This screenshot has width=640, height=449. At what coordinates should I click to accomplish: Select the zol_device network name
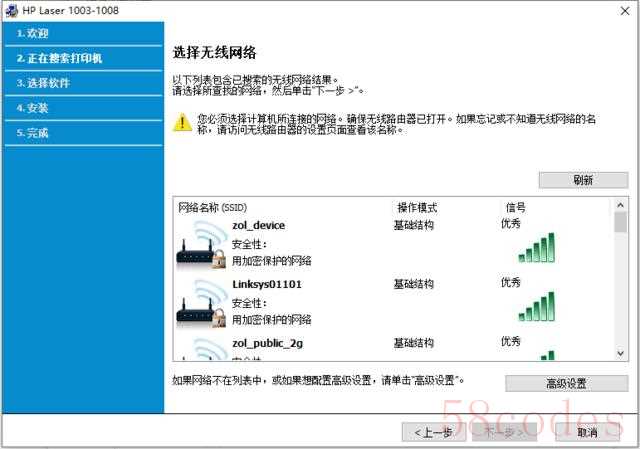click(258, 225)
